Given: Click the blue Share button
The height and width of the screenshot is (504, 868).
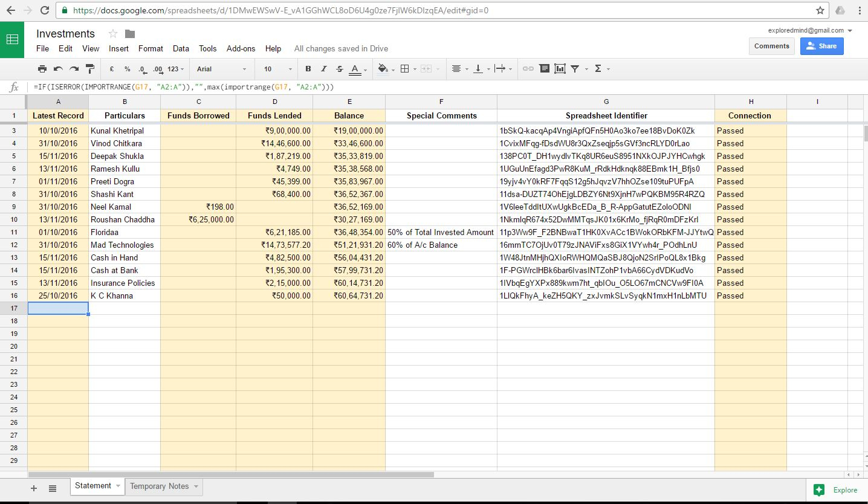Looking at the screenshot, I should click(x=821, y=46).
